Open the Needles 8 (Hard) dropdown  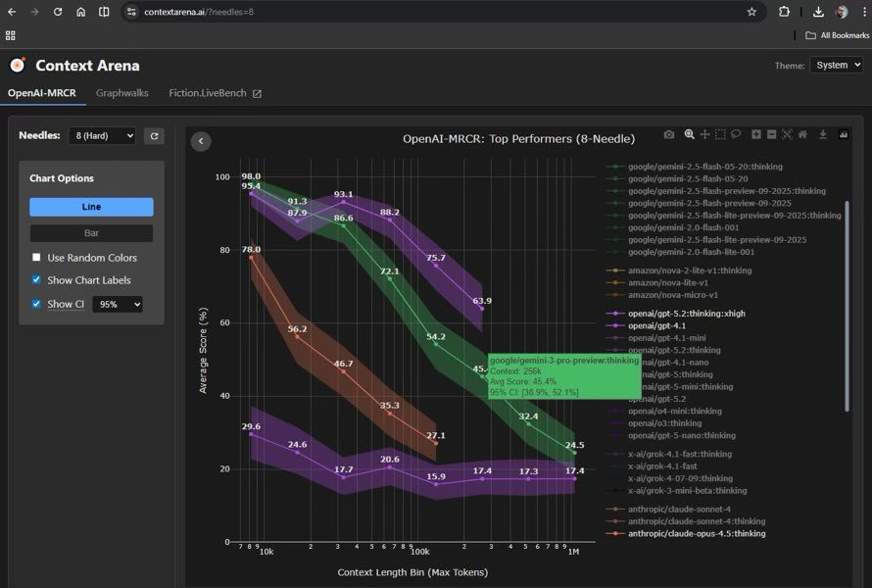[x=102, y=136]
